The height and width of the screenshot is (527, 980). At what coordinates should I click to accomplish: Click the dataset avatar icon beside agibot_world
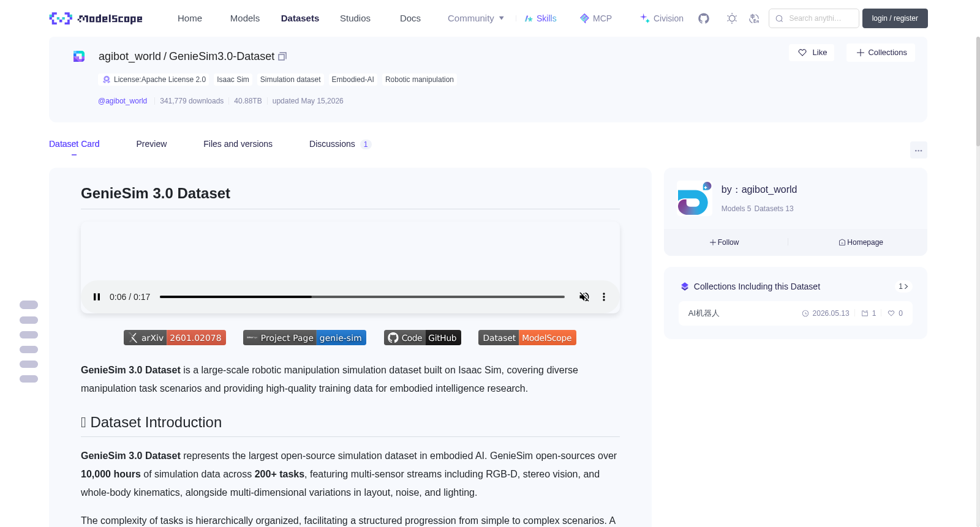[x=79, y=56]
